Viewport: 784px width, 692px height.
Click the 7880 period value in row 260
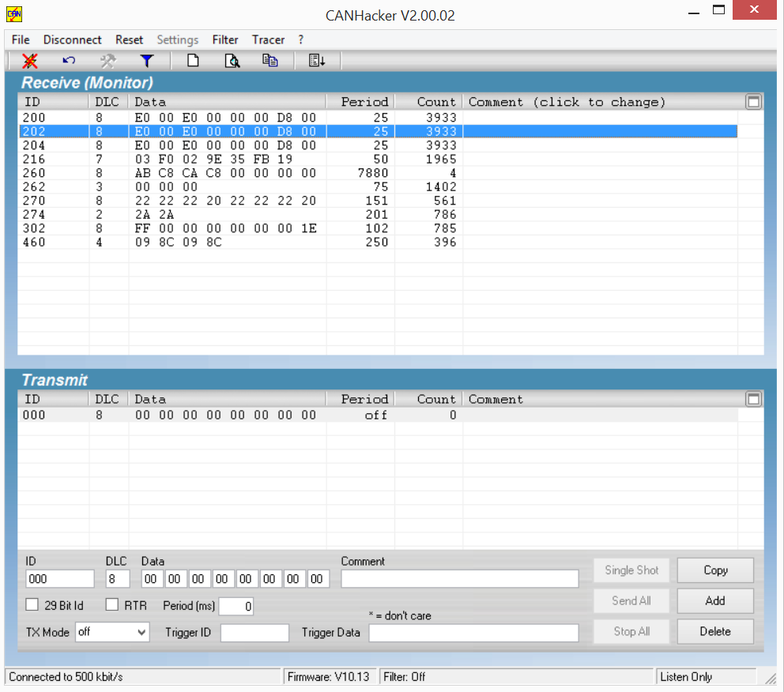click(x=373, y=173)
